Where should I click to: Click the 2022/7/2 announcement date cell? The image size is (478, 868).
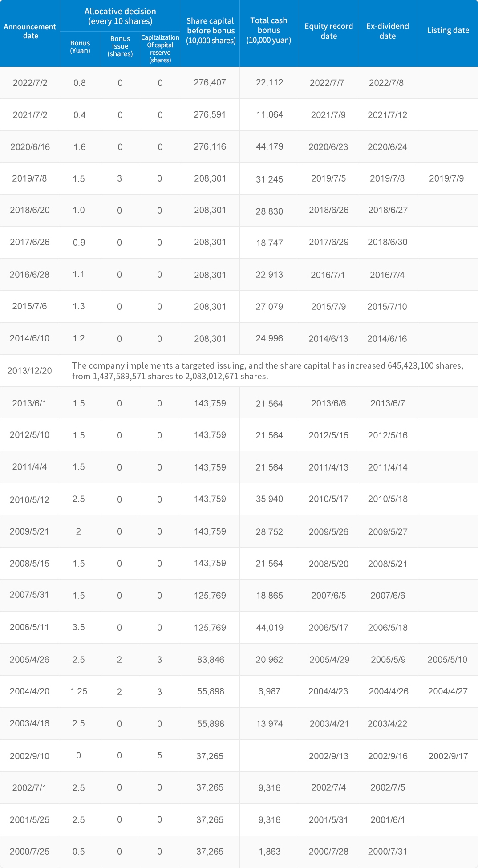pyautogui.click(x=30, y=83)
